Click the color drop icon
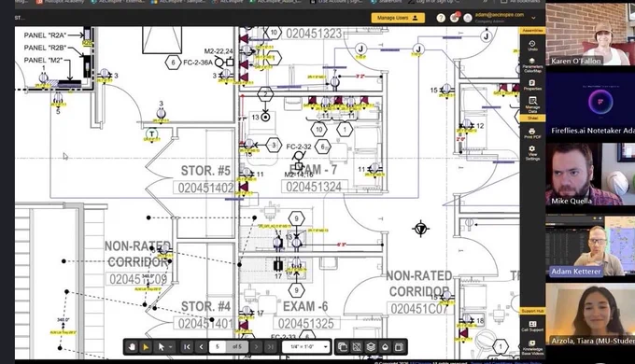 click(x=385, y=347)
